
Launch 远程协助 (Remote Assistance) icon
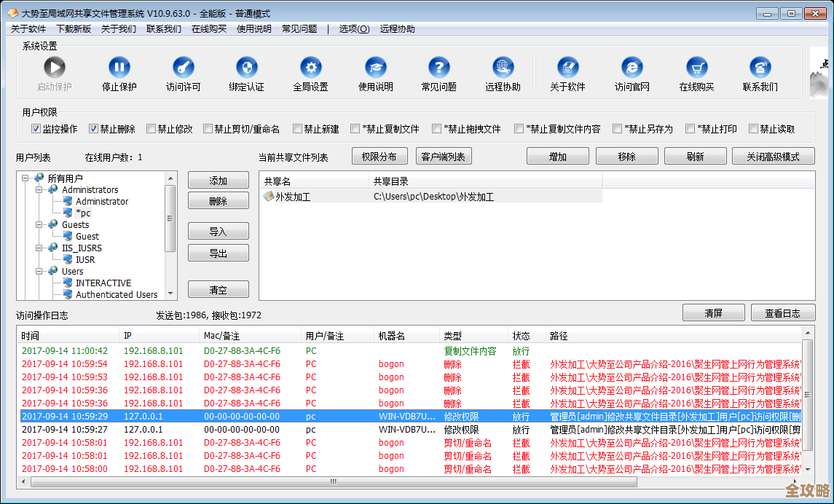click(503, 73)
